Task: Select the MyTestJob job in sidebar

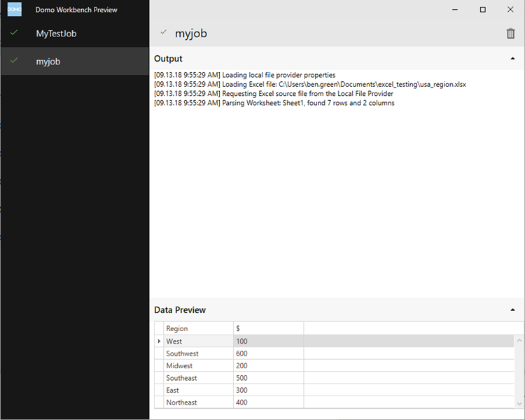Action: (75, 33)
